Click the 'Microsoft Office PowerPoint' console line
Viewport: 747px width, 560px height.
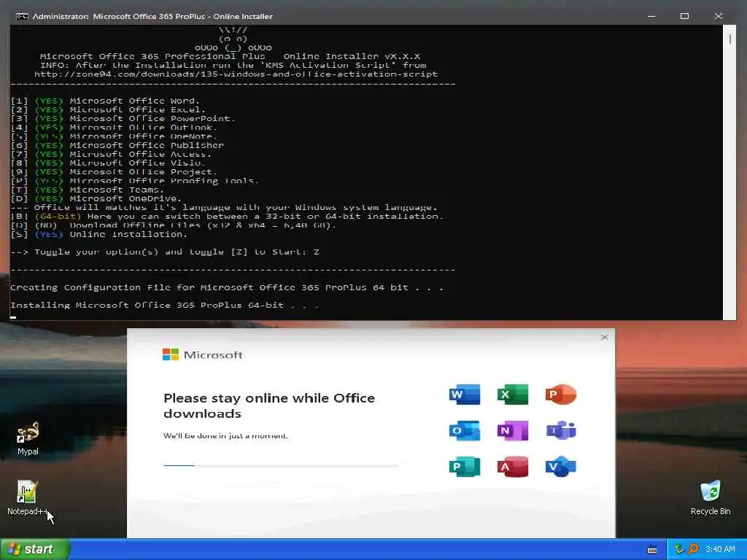click(x=123, y=119)
